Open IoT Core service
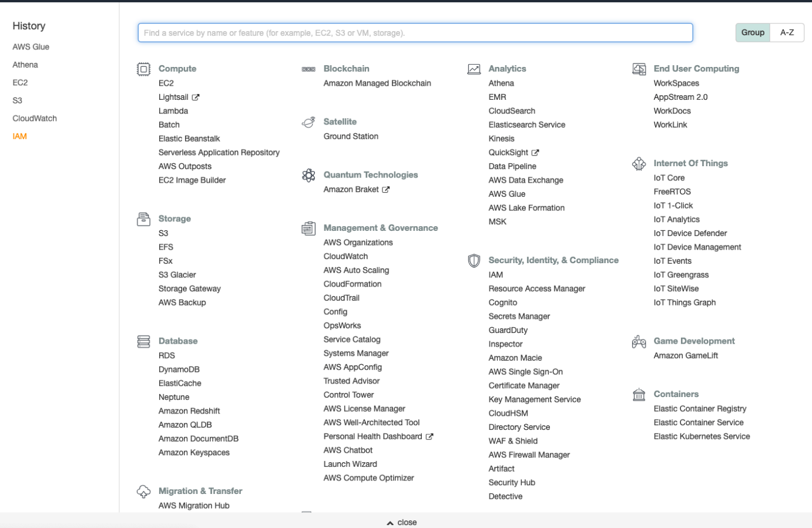 coord(669,178)
